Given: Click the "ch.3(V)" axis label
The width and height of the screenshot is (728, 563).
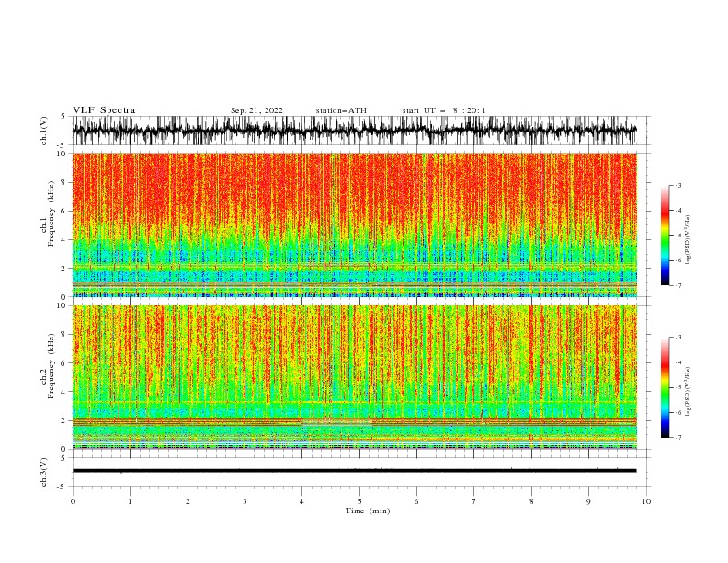Looking at the screenshot, I should 44,472.
